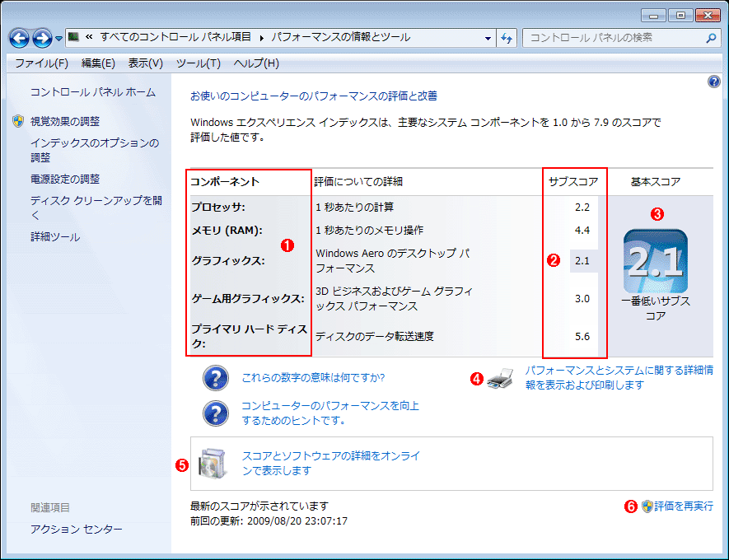Open 電源設定の調整 link
This screenshot has height=560, width=729.
point(65,179)
